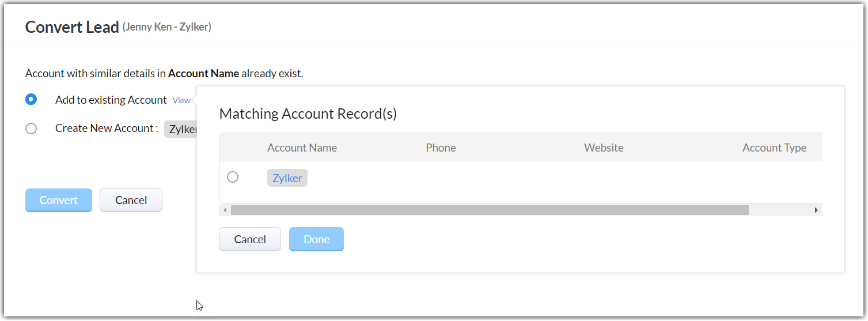Confirm selection with the Done button

316,239
